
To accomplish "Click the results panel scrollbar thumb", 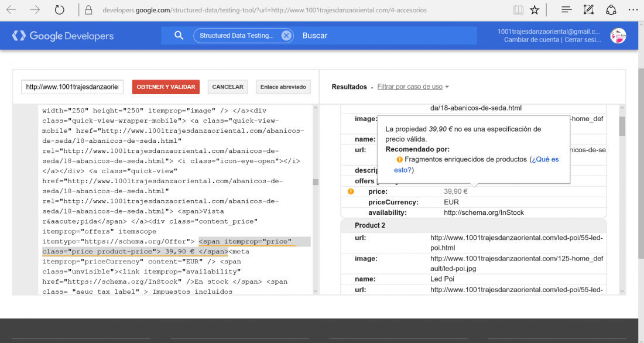I will click(x=622, y=126).
